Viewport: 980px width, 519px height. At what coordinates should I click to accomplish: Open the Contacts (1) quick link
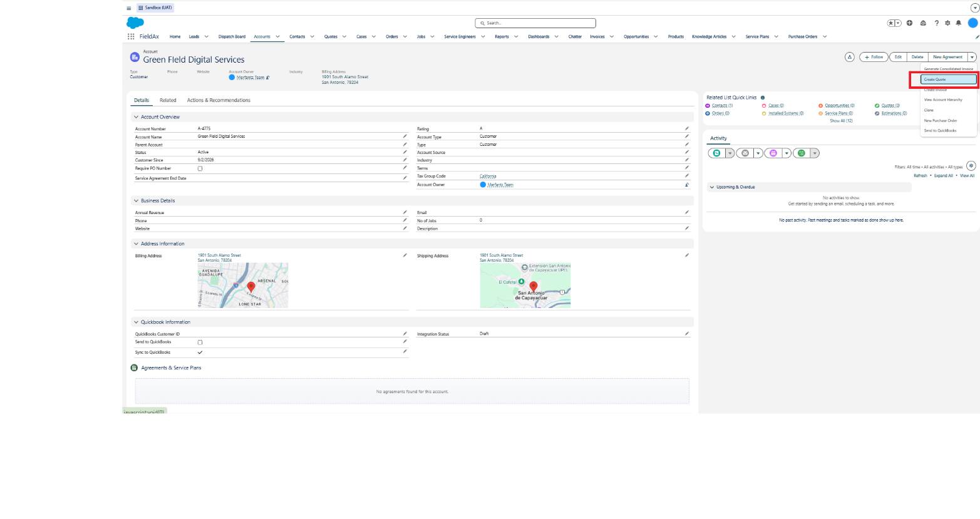[x=722, y=106]
